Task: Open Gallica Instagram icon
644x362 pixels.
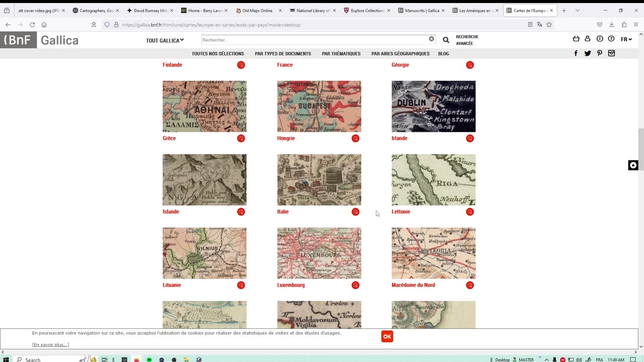Action: [611, 53]
